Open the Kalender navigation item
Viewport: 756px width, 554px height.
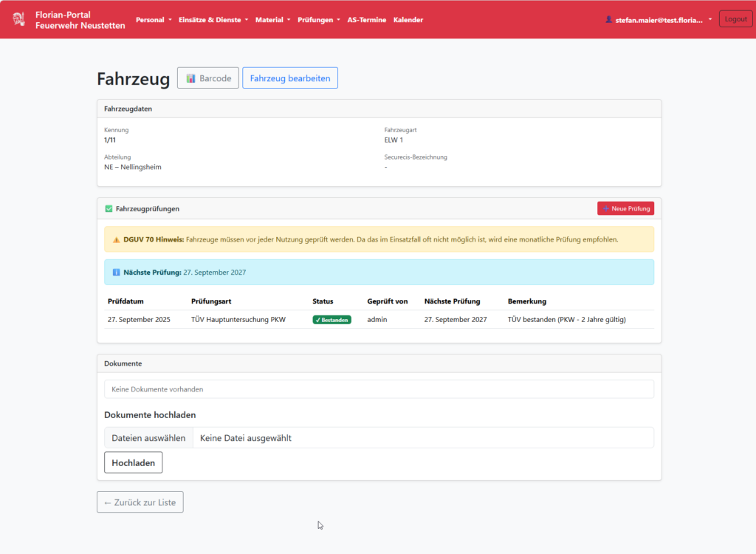pos(408,20)
